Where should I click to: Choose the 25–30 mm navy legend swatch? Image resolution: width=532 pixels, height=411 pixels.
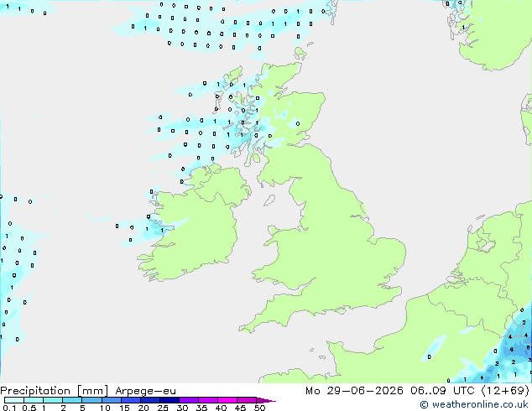pos(169,400)
